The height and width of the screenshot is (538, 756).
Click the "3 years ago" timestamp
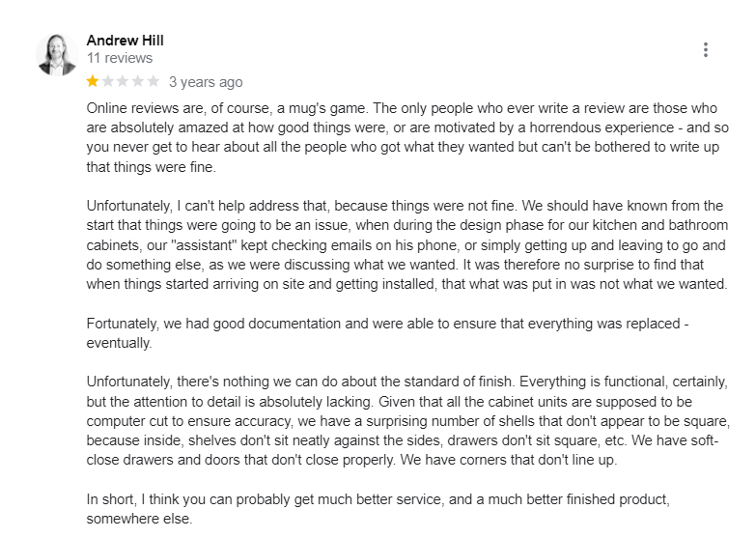(206, 82)
